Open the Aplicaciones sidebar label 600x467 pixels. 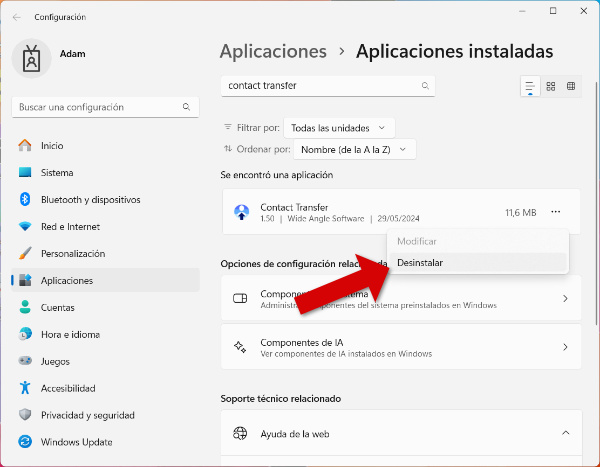pyautogui.click(x=67, y=281)
